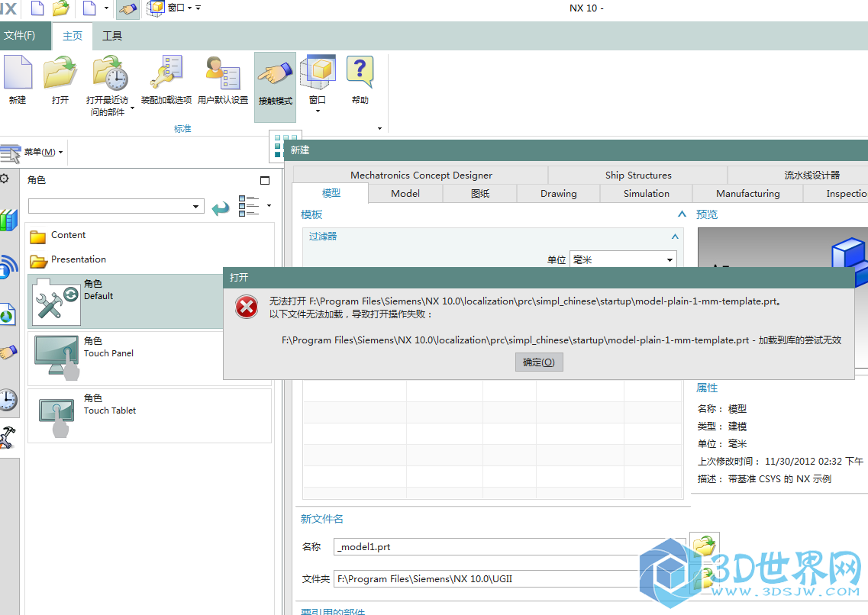Select the 模型 tab
This screenshot has height=615, width=868.
pos(331,193)
